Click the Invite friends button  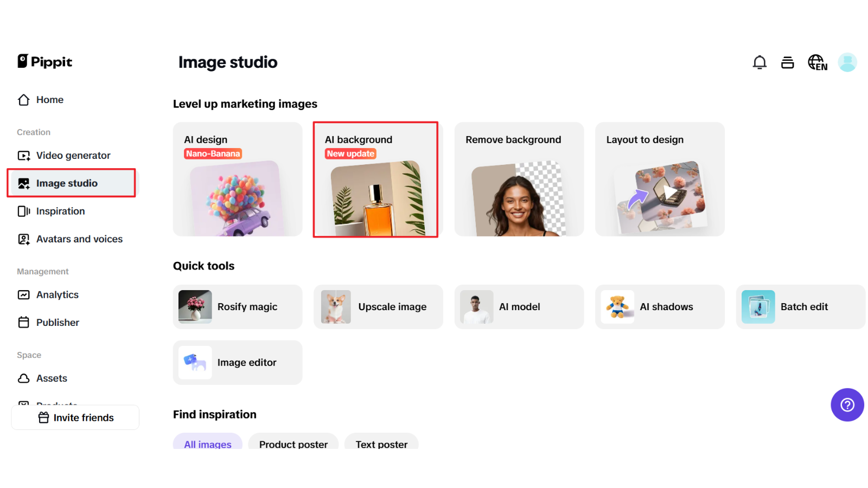75,418
